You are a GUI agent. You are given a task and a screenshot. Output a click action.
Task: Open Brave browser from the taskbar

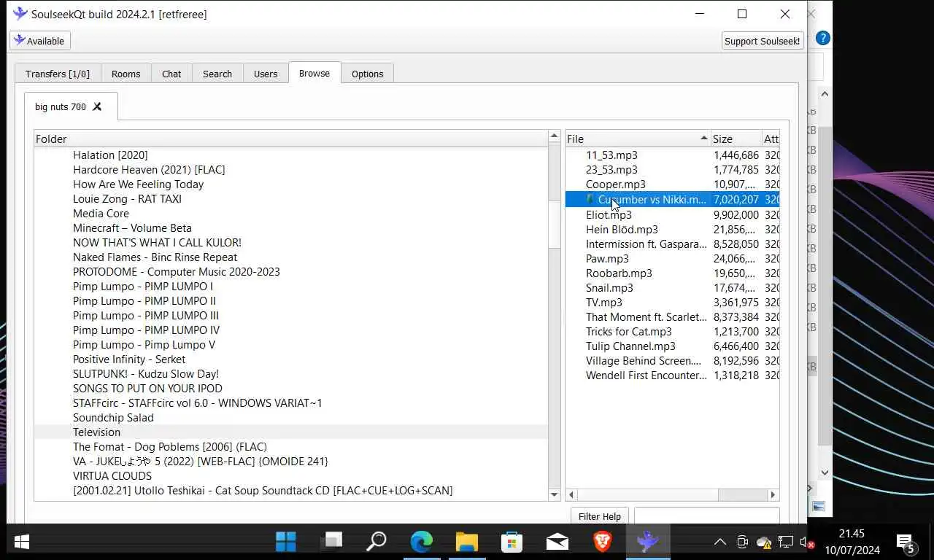[602, 541]
